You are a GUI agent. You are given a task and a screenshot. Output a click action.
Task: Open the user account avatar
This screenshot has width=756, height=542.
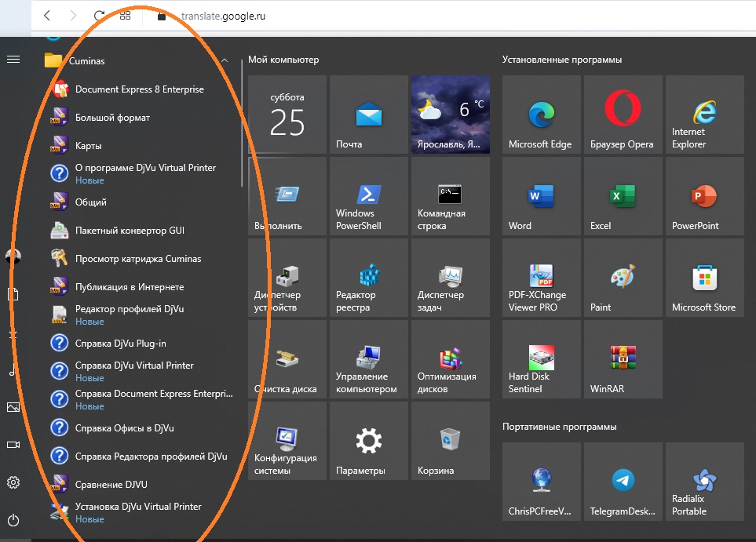pos(13,256)
